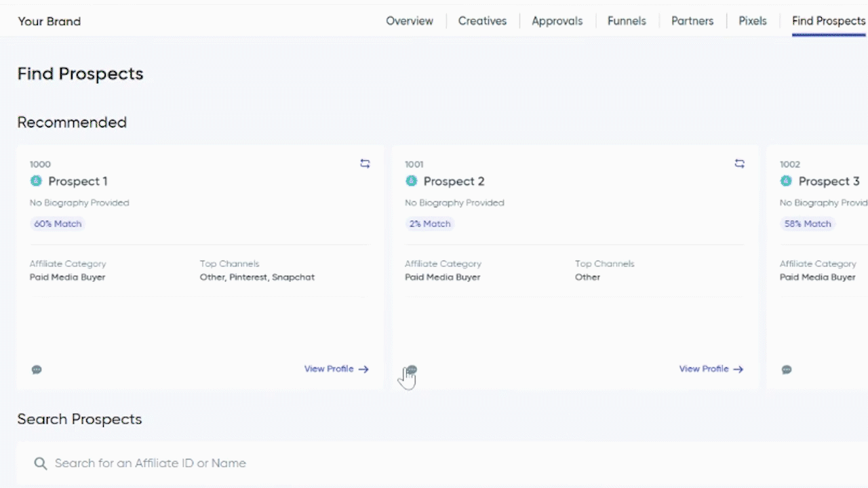Image resolution: width=868 pixels, height=488 pixels.
Task: View Profile of Prospect 1
Action: (x=336, y=369)
